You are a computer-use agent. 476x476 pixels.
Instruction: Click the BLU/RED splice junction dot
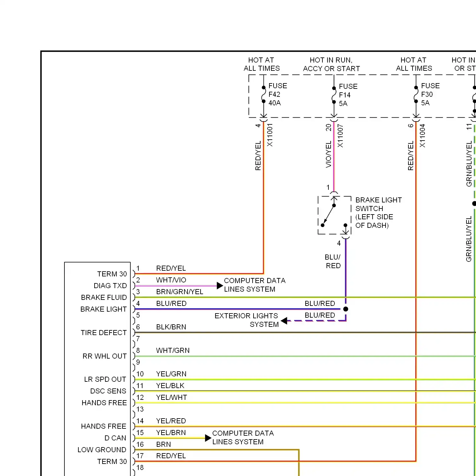[346, 309]
